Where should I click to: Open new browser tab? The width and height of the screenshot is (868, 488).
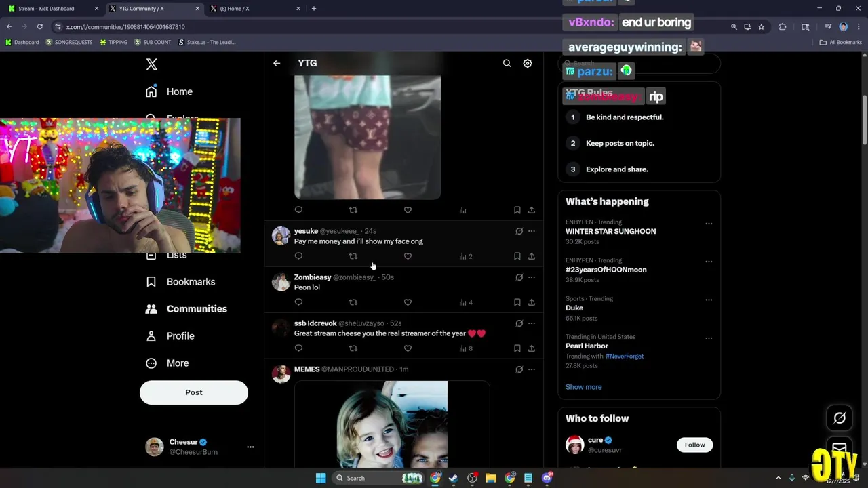click(x=313, y=9)
